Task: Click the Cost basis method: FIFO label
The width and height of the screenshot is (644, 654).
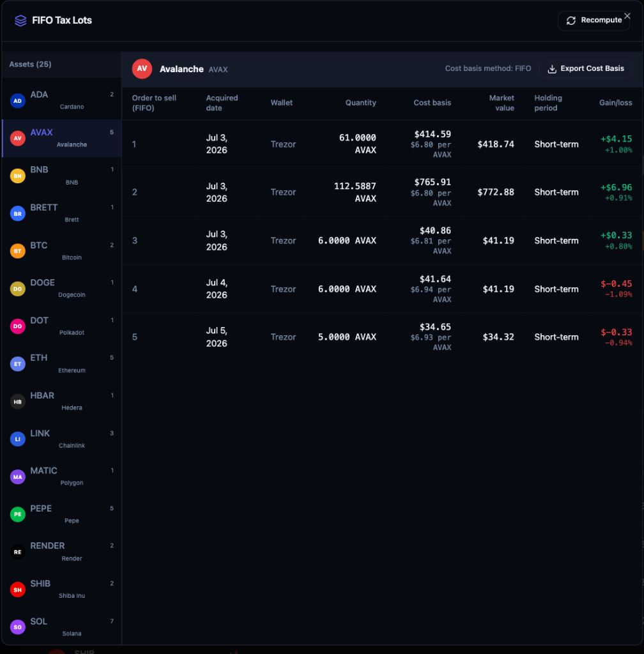Action: point(488,68)
